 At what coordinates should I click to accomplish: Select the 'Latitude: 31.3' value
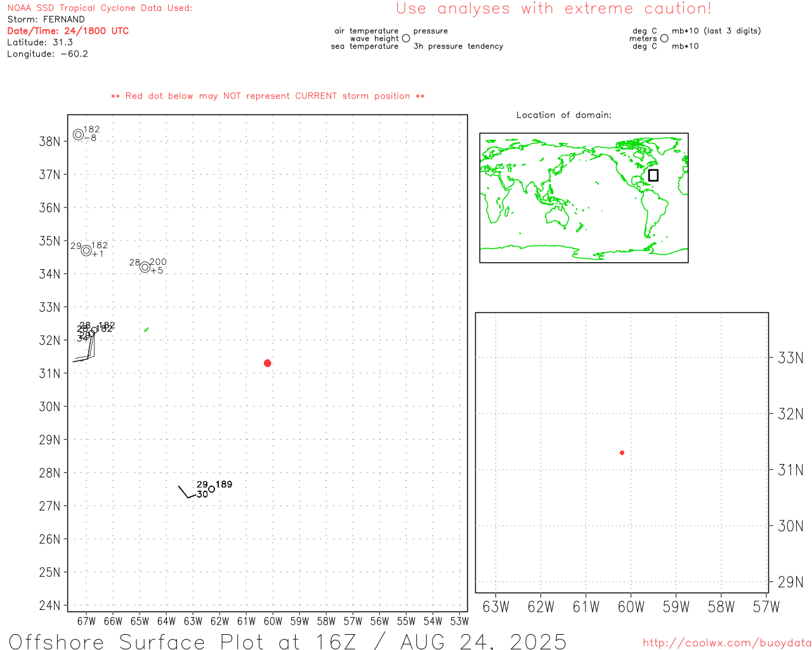(x=40, y=43)
